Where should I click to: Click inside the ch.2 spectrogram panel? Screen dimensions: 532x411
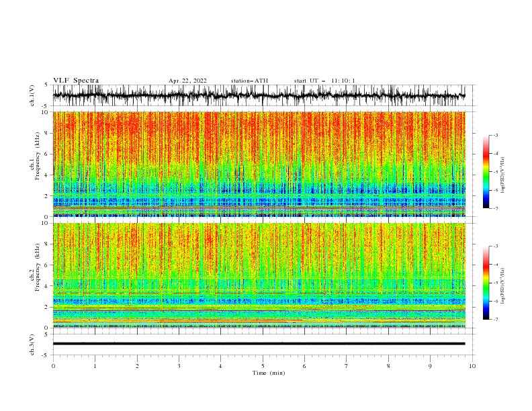[259, 275]
